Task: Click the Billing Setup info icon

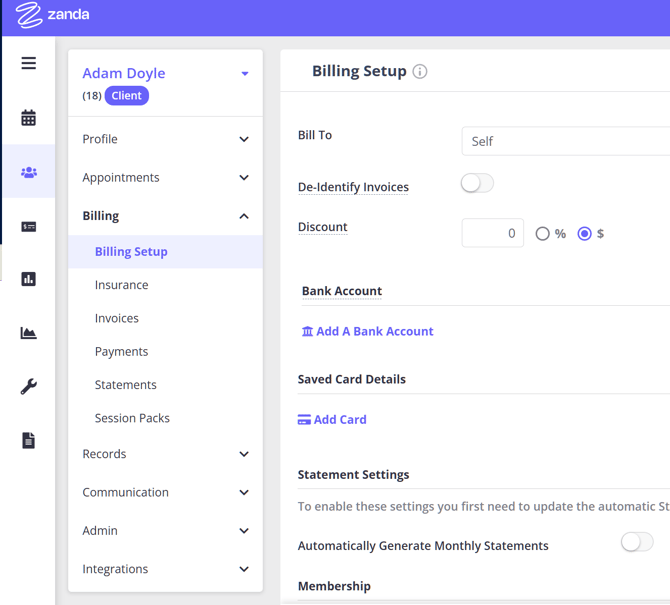Action: [x=420, y=72]
